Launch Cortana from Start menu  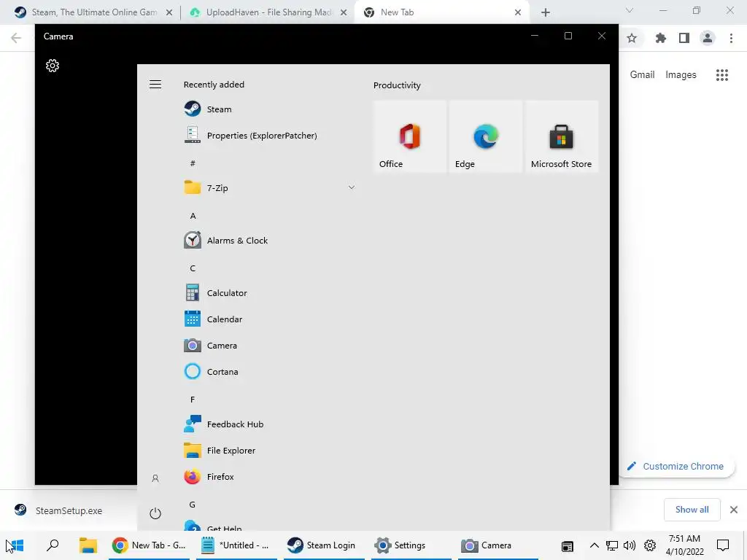point(270,371)
